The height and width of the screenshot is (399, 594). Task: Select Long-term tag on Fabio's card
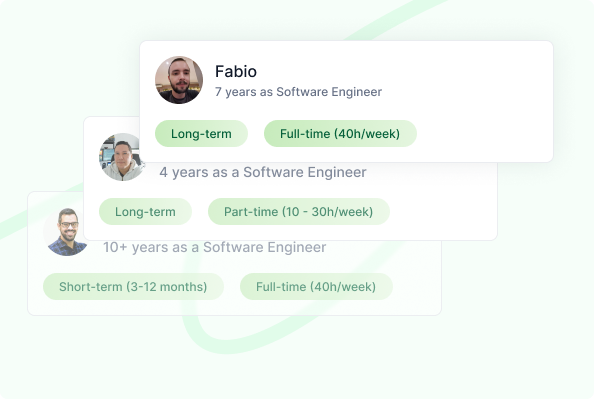click(x=201, y=133)
